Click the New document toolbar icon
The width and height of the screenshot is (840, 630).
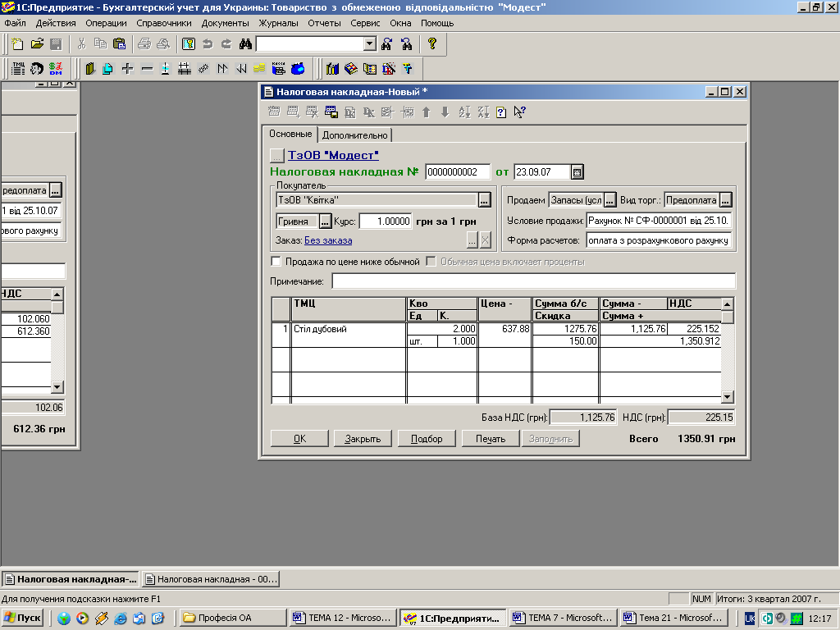point(18,44)
